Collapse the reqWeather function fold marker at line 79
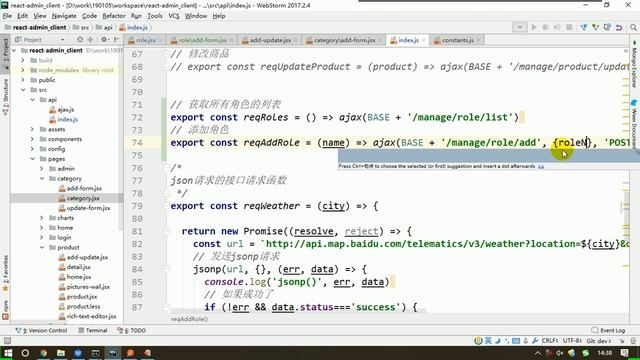This screenshot has width=640, height=360. (x=167, y=206)
